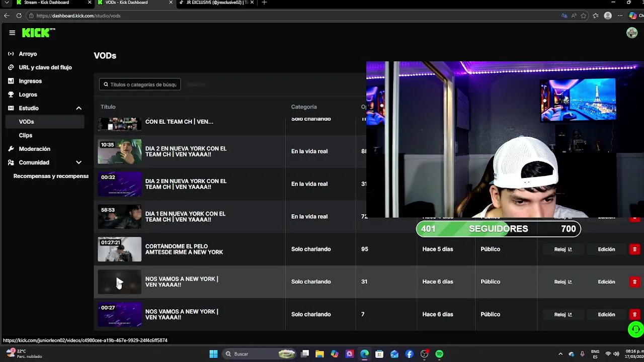The height and width of the screenshot is (362, 644).
Task: Click the translate icon in address bar
Action: (564, 16)
